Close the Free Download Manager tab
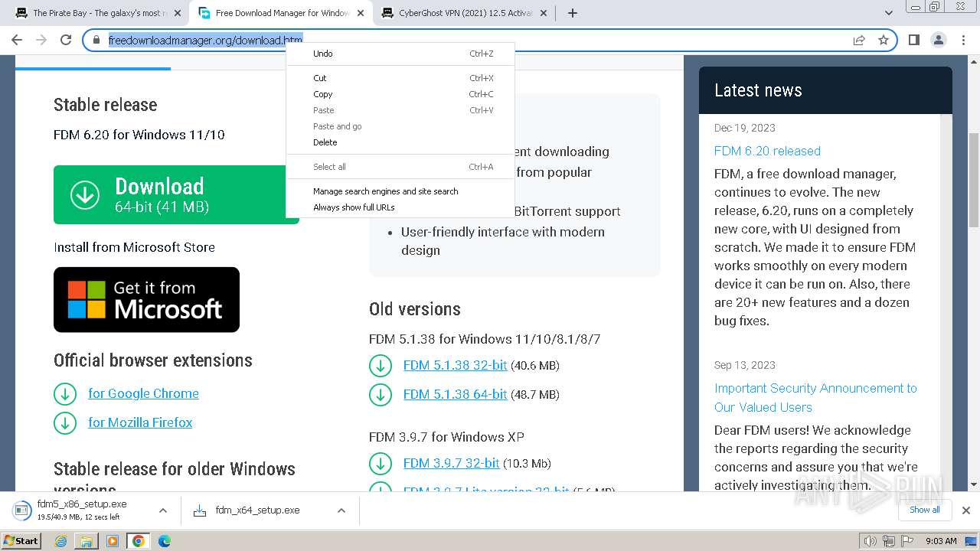This screenshot has height=551, width=980. (361, 13)
